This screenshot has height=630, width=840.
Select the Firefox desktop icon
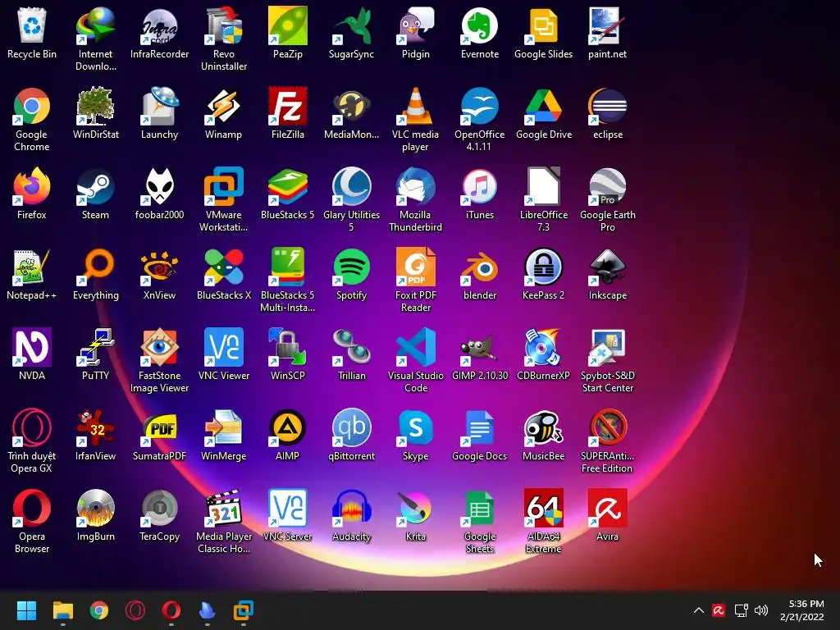pos(32,186)
